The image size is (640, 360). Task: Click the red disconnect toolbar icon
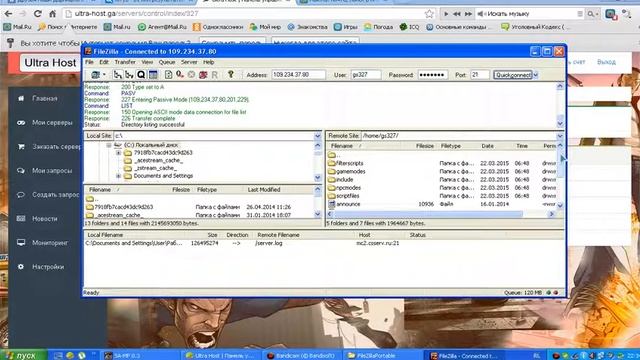click(203, 75)
